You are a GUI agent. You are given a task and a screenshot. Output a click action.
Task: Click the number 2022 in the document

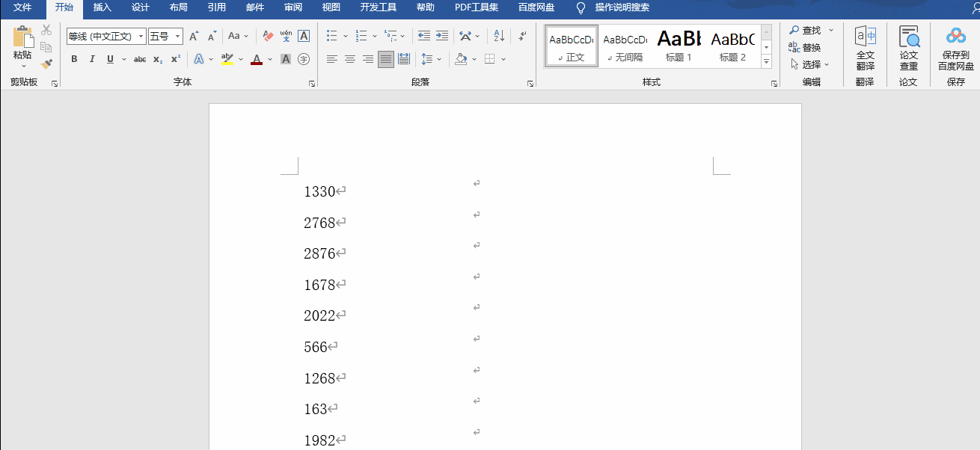tap(319, 316)
